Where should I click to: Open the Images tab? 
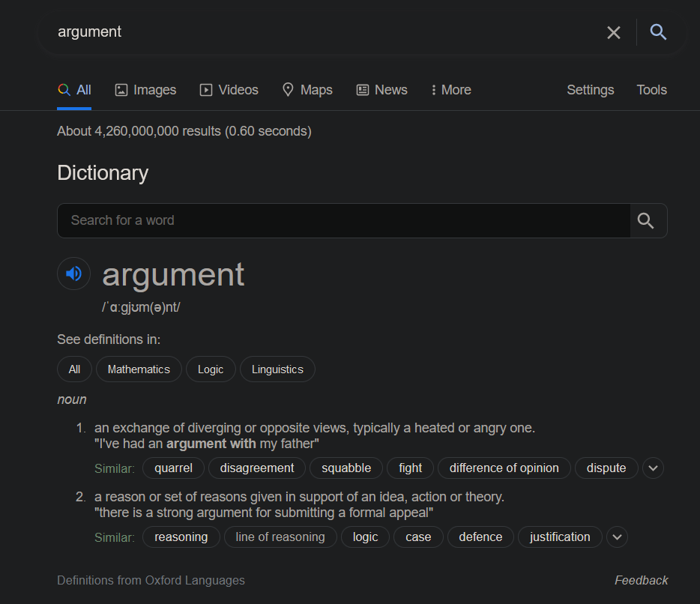tap(145, 90)
